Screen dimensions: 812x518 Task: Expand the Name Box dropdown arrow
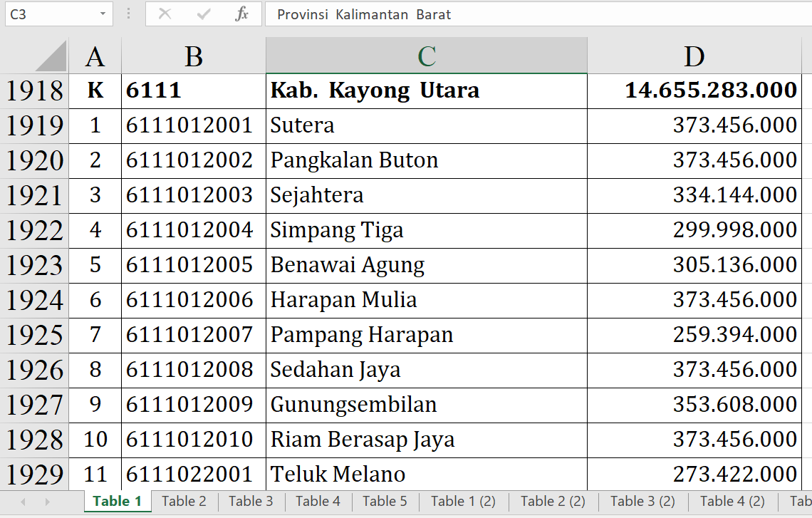[103, 14]
